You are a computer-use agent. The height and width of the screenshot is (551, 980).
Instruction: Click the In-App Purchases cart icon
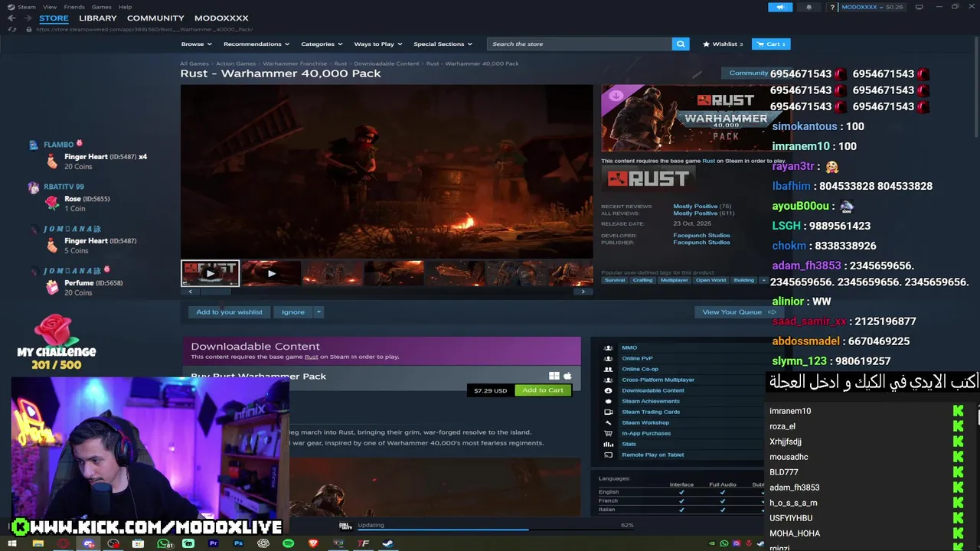click(x=609, y=433)
